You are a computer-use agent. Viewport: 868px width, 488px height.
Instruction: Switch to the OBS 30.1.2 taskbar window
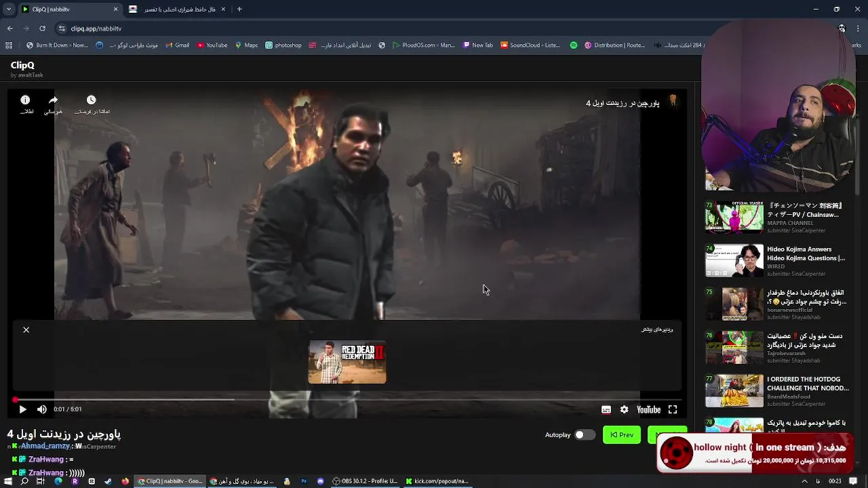point(365,481)
